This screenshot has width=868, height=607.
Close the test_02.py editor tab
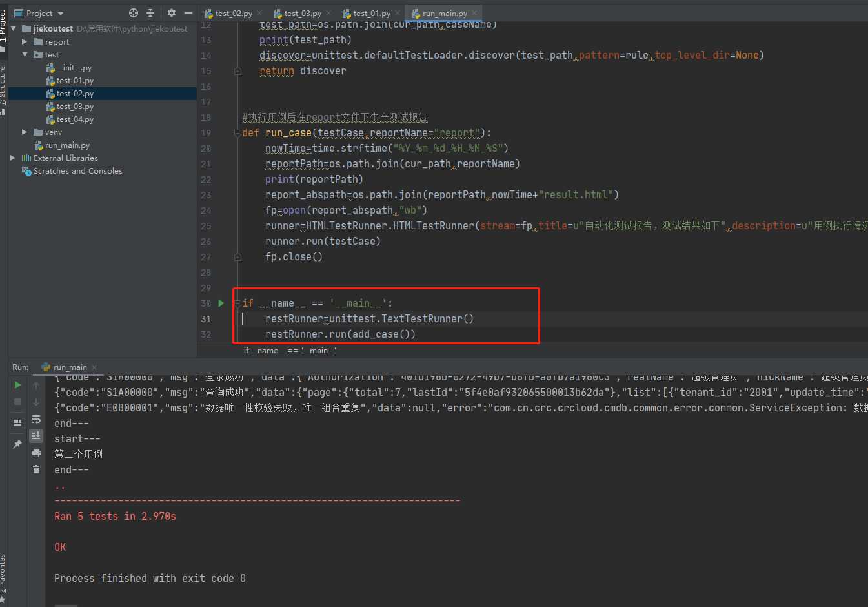point(259,13)
